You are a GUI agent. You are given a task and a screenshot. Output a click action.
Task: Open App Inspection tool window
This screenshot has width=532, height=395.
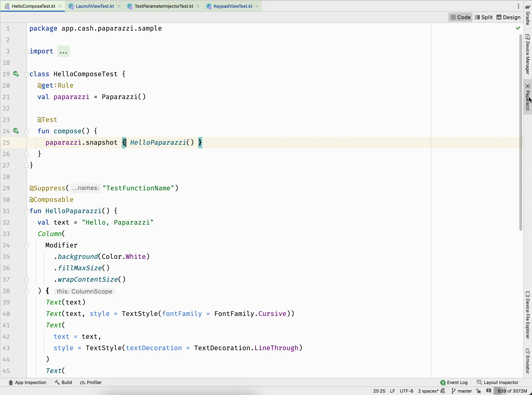tap(27, 382)
